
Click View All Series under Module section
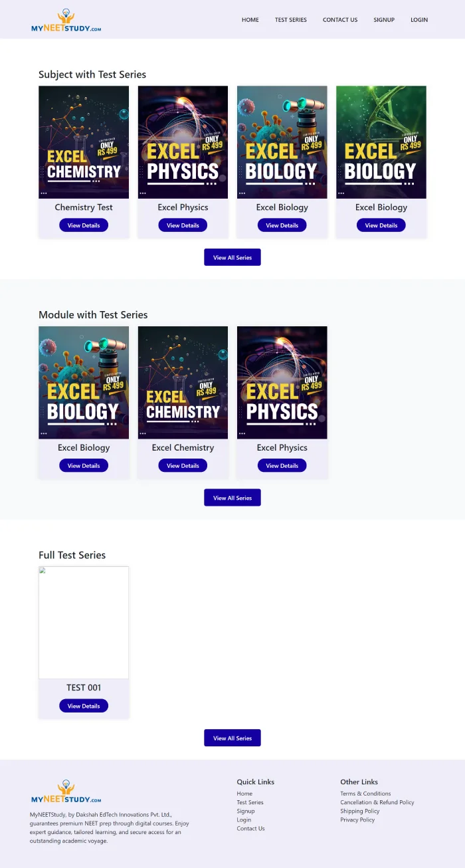tap(232, 498)
